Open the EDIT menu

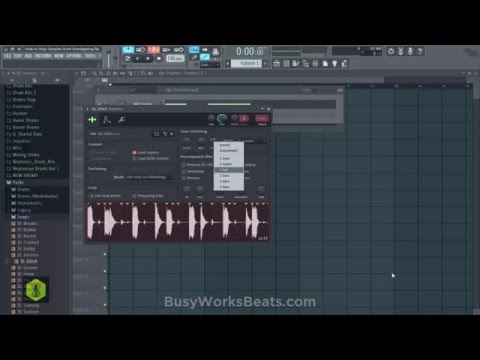[18, 56]
